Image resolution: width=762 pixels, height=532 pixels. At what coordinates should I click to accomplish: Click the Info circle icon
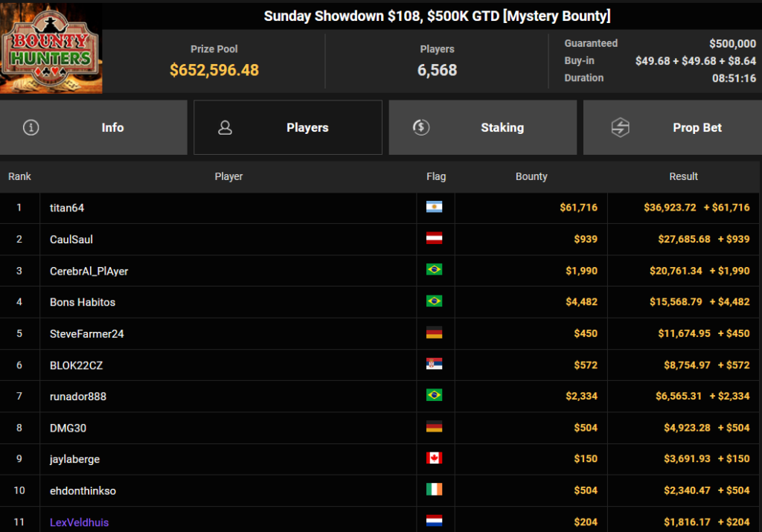coord(31,127)
